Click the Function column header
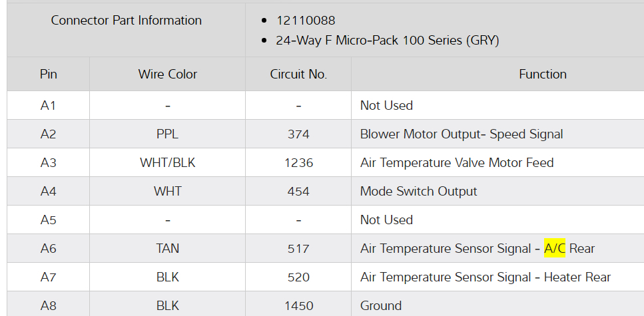 point(543,74)
